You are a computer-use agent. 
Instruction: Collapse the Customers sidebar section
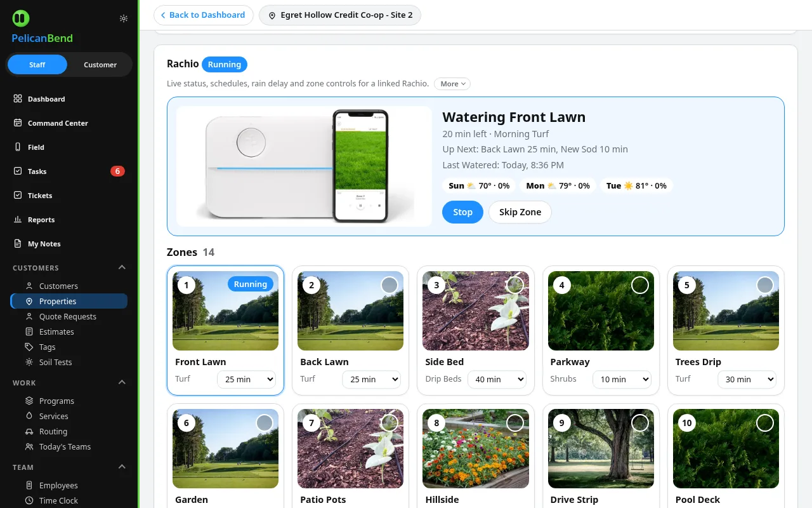click(x=122, y=268)
